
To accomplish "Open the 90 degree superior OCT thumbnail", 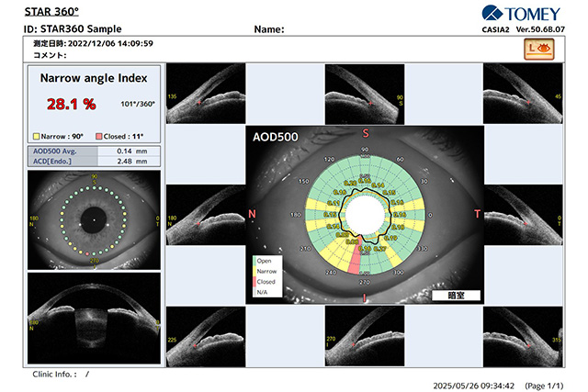I will (366, 92).
